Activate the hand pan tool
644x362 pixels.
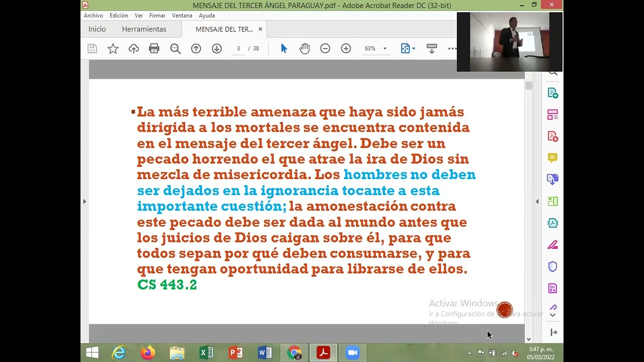pyautogui.click(x=304, y=49)
